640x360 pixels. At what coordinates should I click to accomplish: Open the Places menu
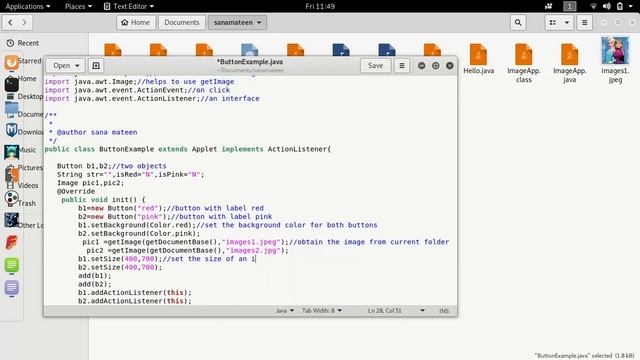tap(78, 6)
